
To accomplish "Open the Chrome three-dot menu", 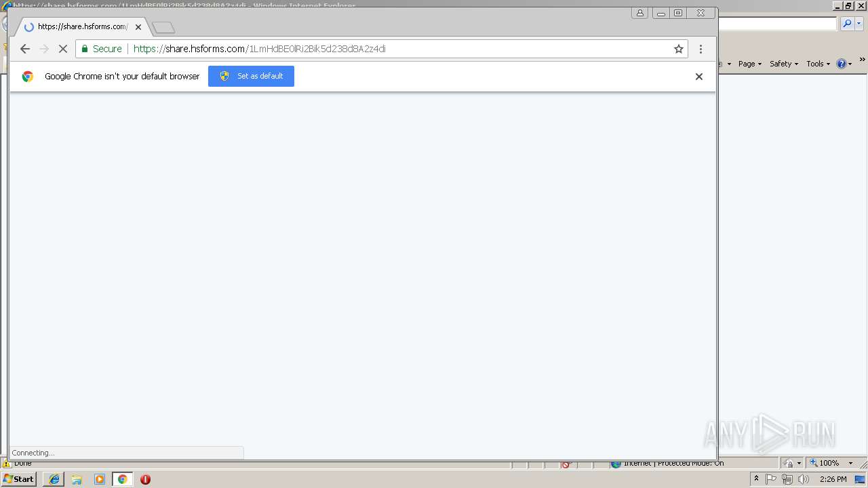I will pos(701,49).
